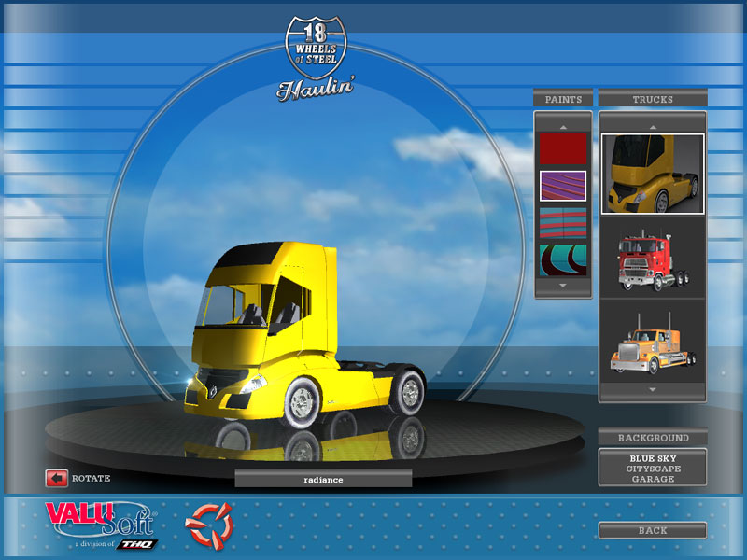Select the orange long-nose truck thumbnail
This screenshot has width=747, height=560.
tap(653, 343)
